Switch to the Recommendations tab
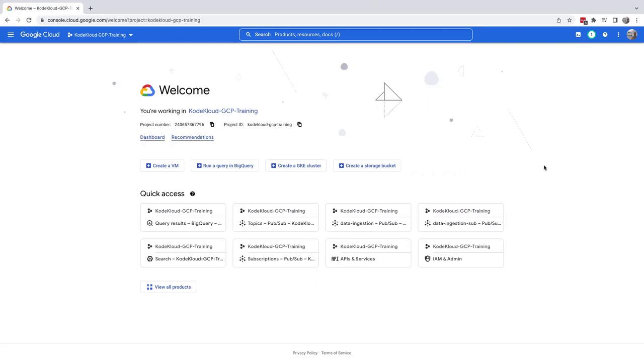 pyautogui.click(x=193, y=137)
